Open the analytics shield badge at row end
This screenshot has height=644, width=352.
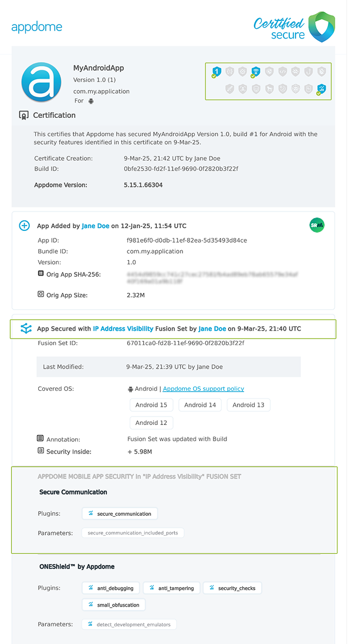[x=321, y=88]
